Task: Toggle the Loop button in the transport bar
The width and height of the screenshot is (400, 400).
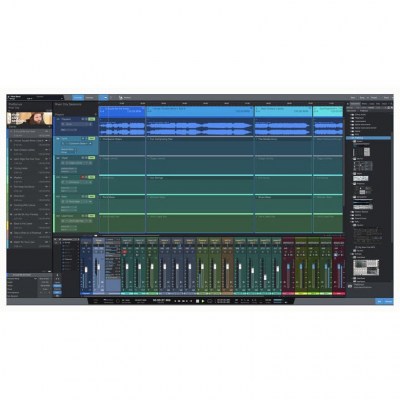Action: point(210,301)
